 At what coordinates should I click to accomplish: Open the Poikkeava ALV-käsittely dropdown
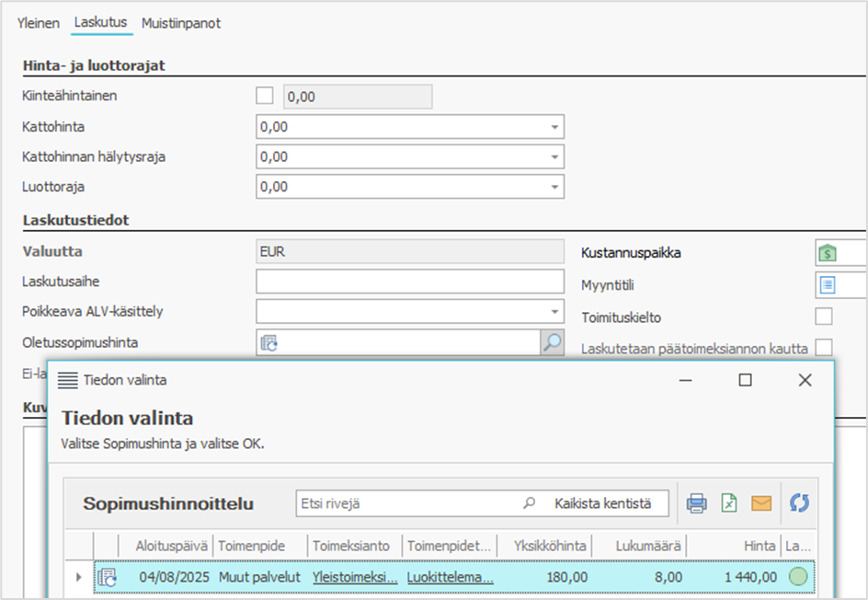tap(554, 312)
